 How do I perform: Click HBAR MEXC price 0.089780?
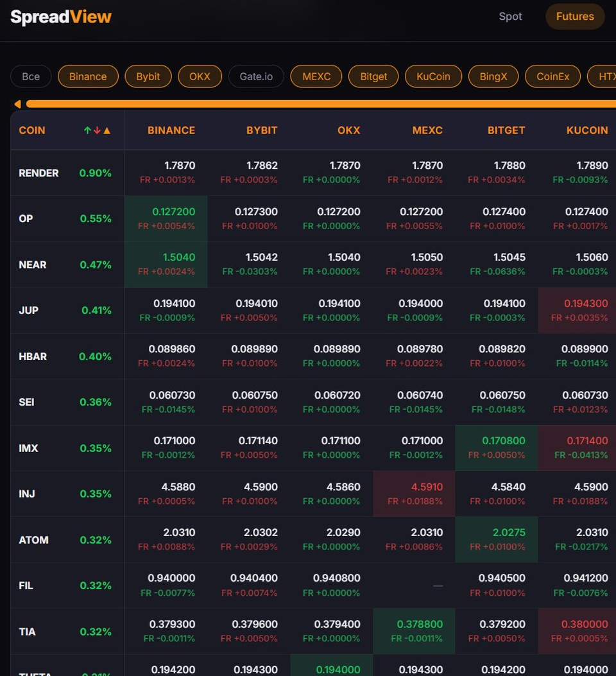click(420, 349)
